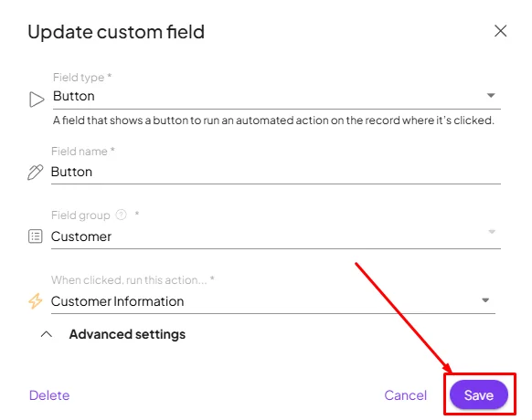
Task: Open the Field type dropdown showing Button
Action: (x=277, y=97)
